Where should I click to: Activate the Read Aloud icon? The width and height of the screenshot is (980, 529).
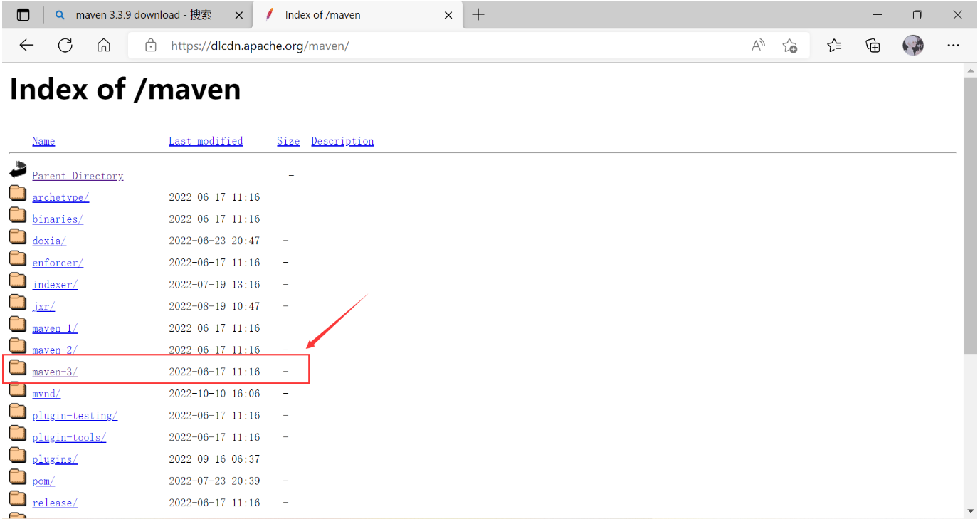pos(759,46)
